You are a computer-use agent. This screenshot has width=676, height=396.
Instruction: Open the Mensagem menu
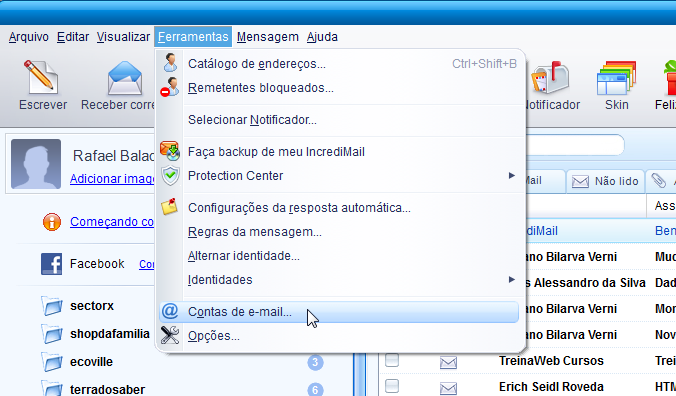[x=268, y=37]
